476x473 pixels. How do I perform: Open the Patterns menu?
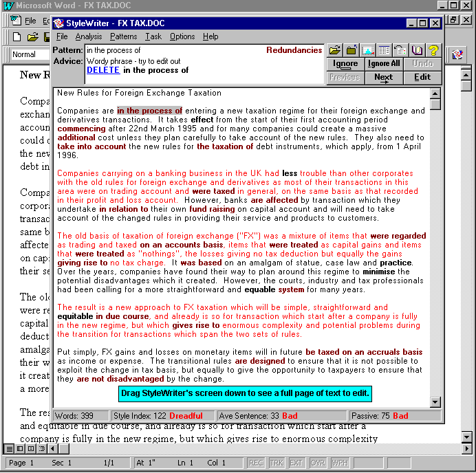point(124,36)
